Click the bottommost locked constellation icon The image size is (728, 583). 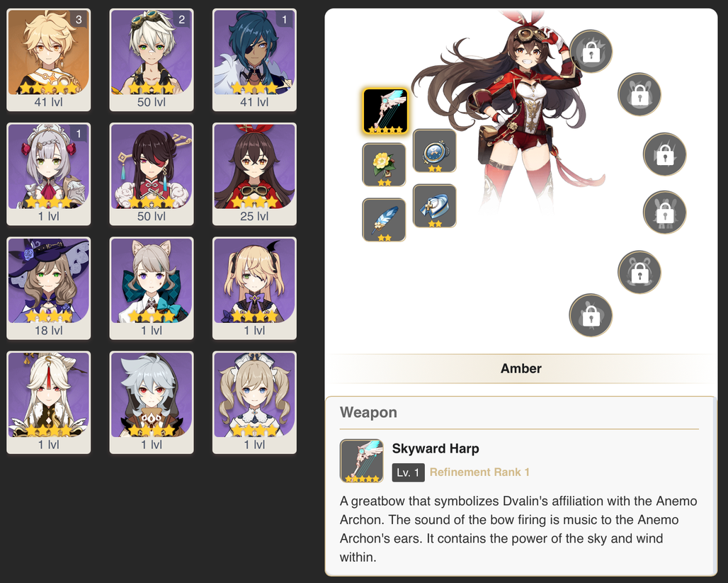click(591, 315)
